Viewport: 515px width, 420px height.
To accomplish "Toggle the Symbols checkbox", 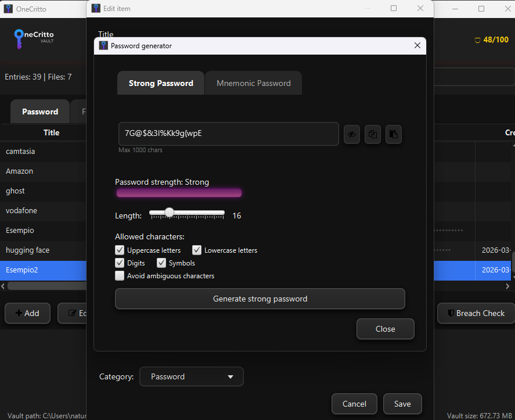I will [x=161, y=263].
